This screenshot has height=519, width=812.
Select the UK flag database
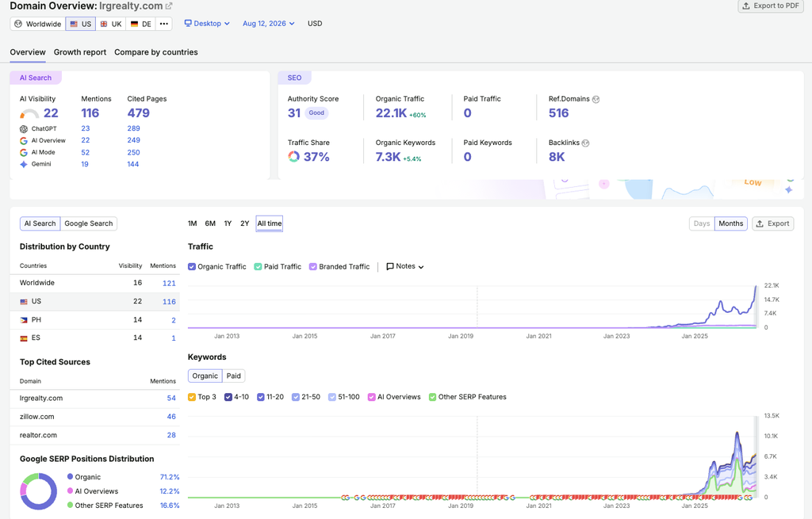point(111,24)
